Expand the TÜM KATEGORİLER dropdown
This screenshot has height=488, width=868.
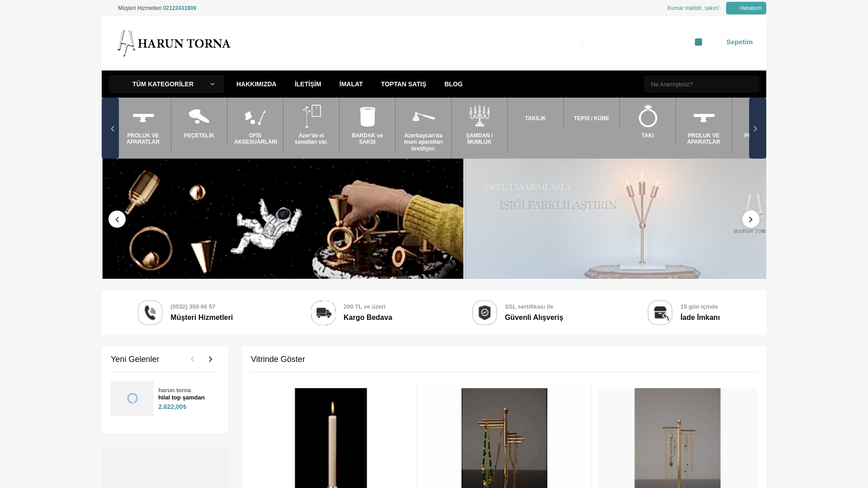pos(166,84)
